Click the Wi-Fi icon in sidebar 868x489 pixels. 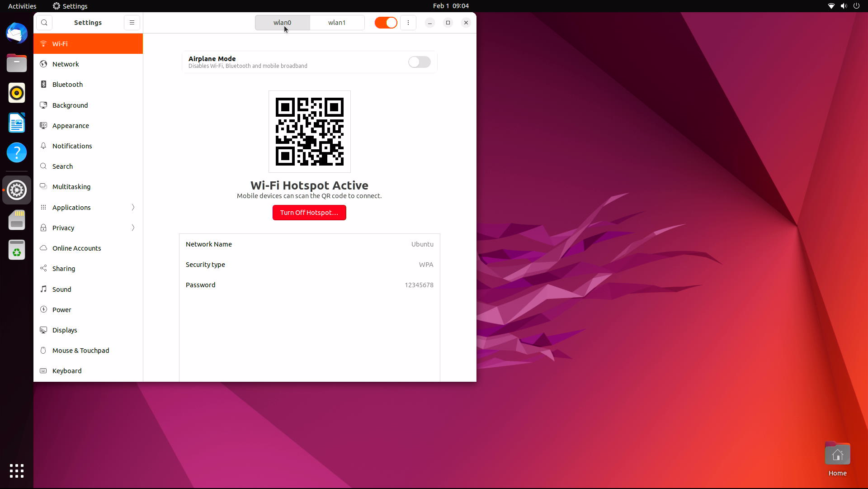[43, 44]
